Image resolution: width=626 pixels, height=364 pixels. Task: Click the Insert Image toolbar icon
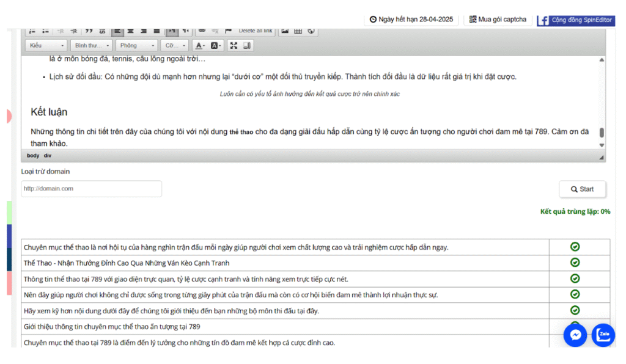285,31
